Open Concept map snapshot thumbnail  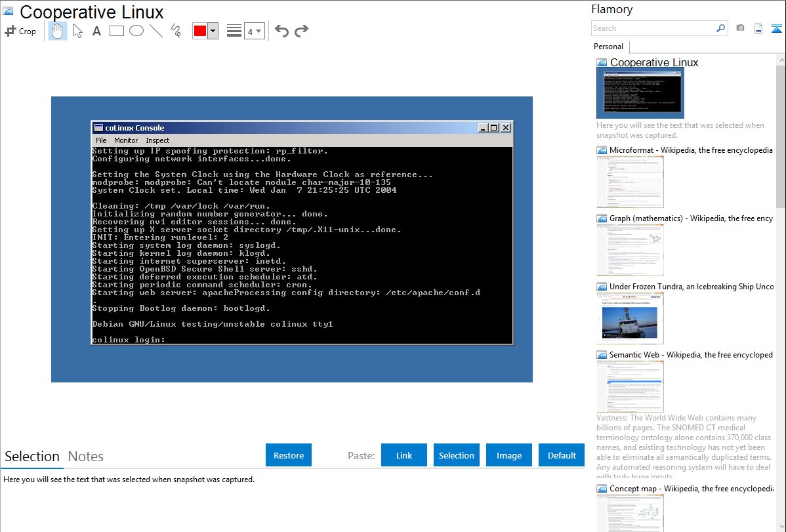click(x=630, y=513)
